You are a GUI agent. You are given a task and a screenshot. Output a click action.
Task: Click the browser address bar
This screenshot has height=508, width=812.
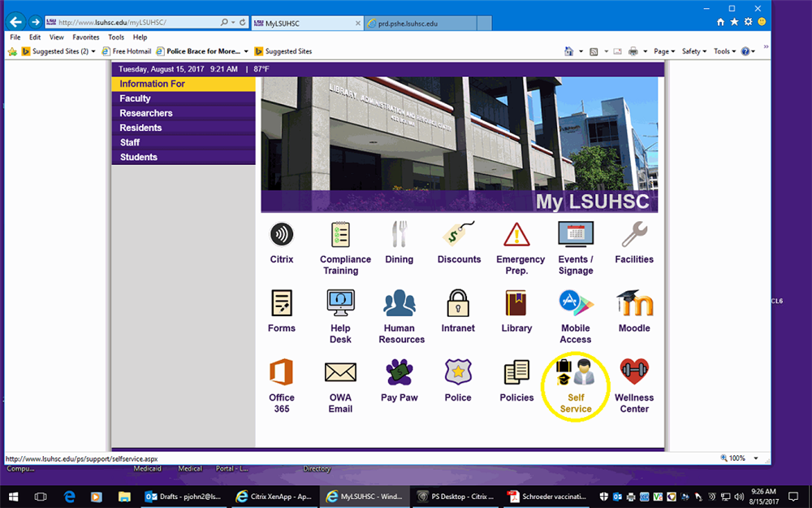(138, 23)
